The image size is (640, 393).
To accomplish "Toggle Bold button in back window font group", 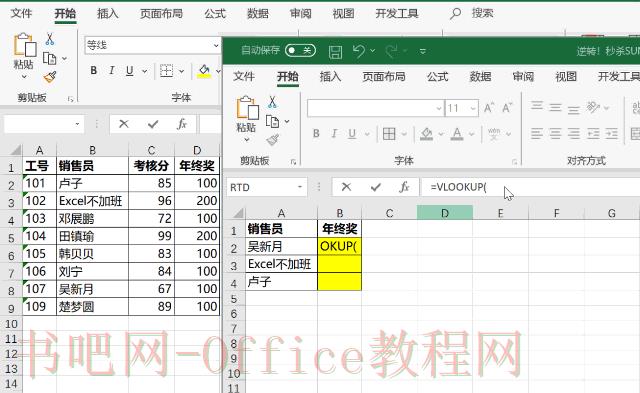I will point(93,71).
